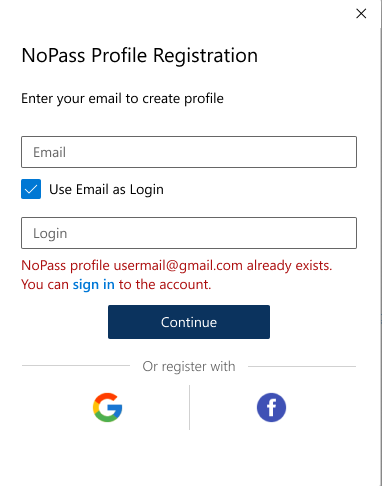Viewport: 382px width, 486px height.
Task: Click the white checkmark in the blue box
Action: tap(31, 189)
